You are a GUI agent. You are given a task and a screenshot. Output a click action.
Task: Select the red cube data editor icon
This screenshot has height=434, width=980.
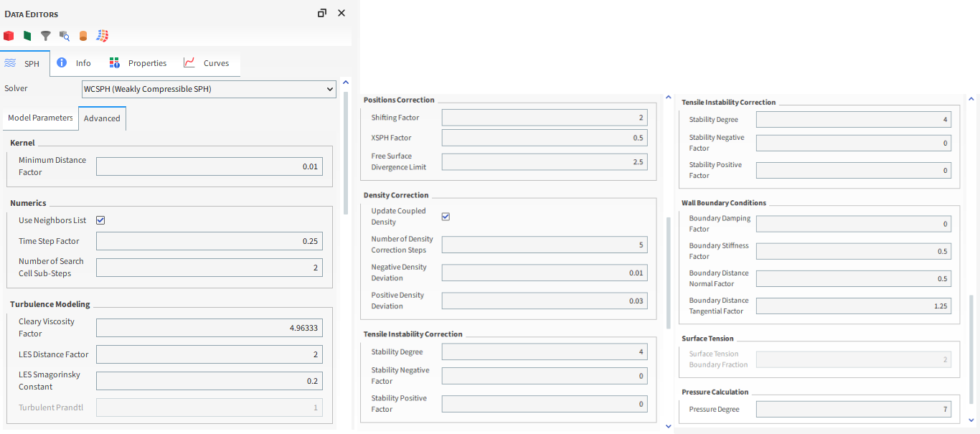[9, 35]
